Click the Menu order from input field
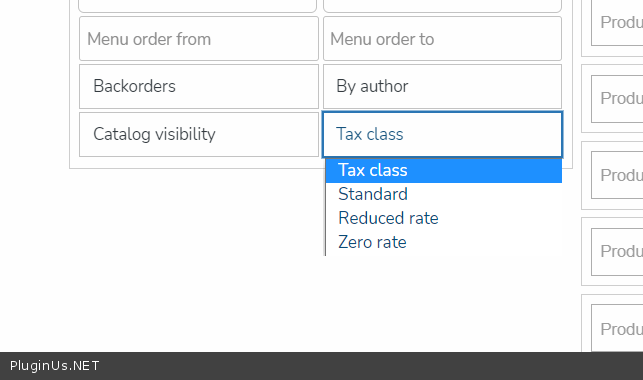 (198, 39)
